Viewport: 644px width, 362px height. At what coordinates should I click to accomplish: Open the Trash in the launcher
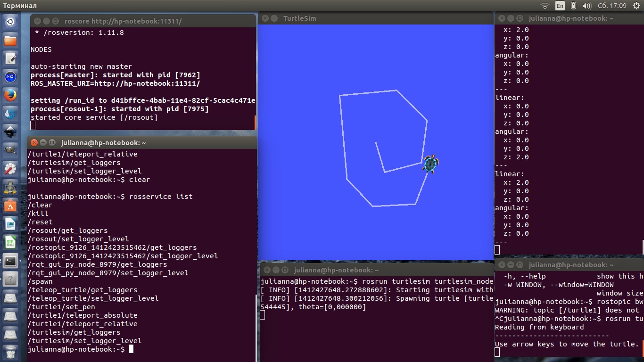click(x=10, y=352)
